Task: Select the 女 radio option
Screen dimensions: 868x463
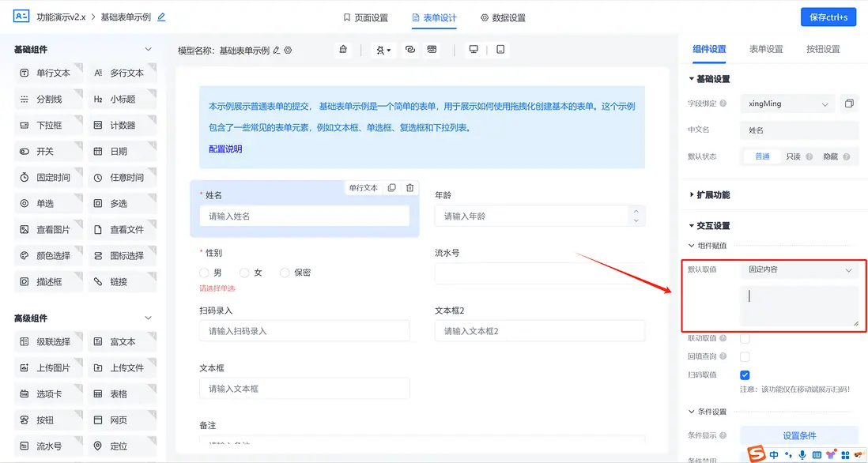Action: coord(244,273)
